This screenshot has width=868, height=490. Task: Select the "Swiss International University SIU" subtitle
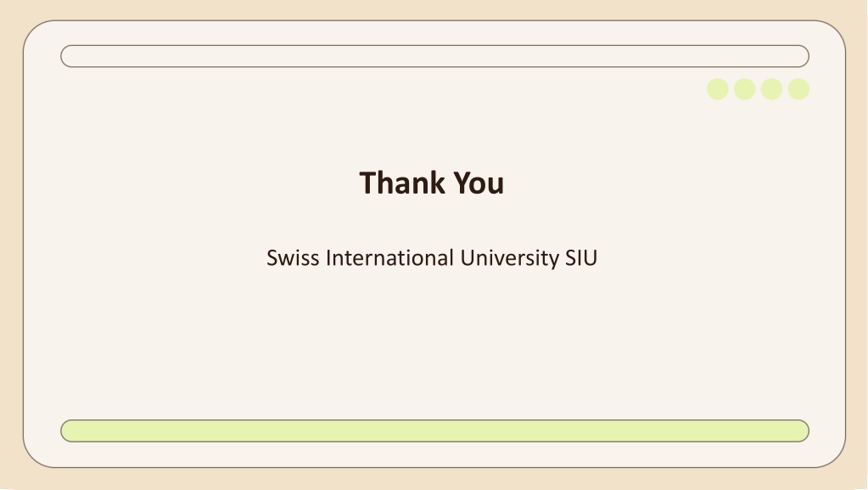click(x=432, y=258)
